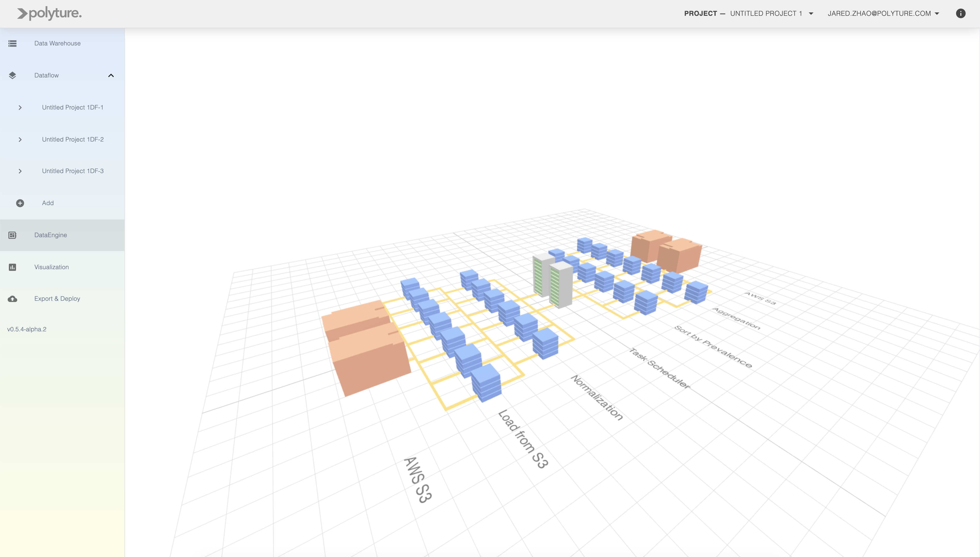Click the frontmost Normalization blue stack
The height and width of the screenshot is (557, 980).
coord(546,344)
